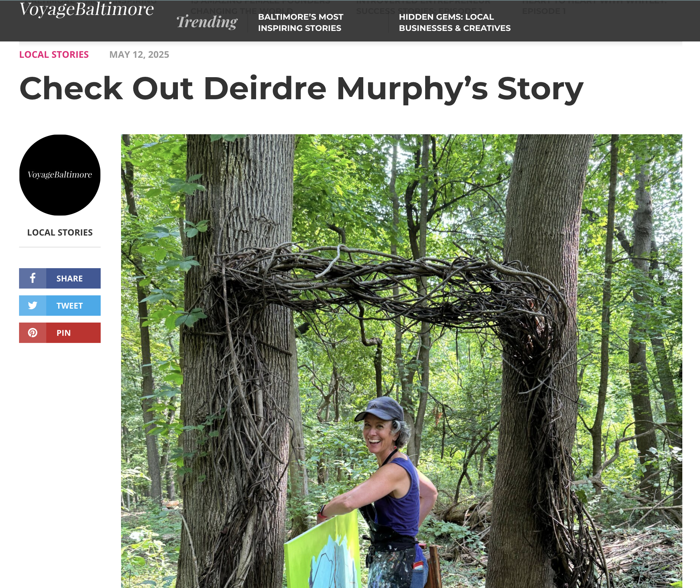Open the faded CHANGING THE WORLD link
This screenshot has height=588, width=700.
point(241,11)
